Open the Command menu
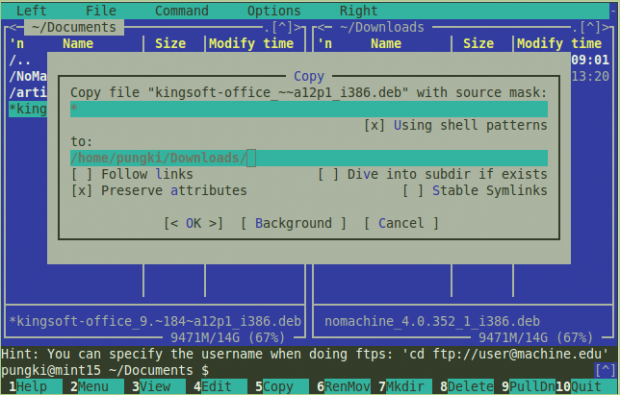Image resolution: width=620 pixels, height=395 pixels. point(181,11)
